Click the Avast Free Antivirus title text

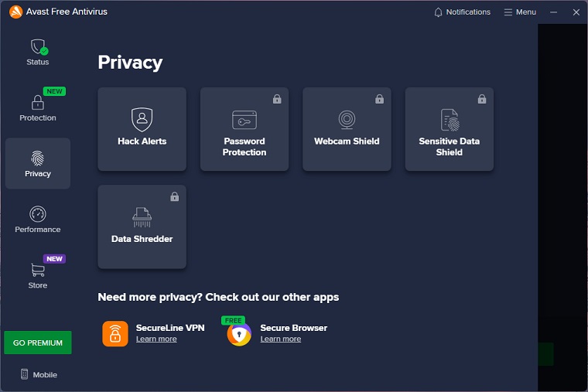67,12
